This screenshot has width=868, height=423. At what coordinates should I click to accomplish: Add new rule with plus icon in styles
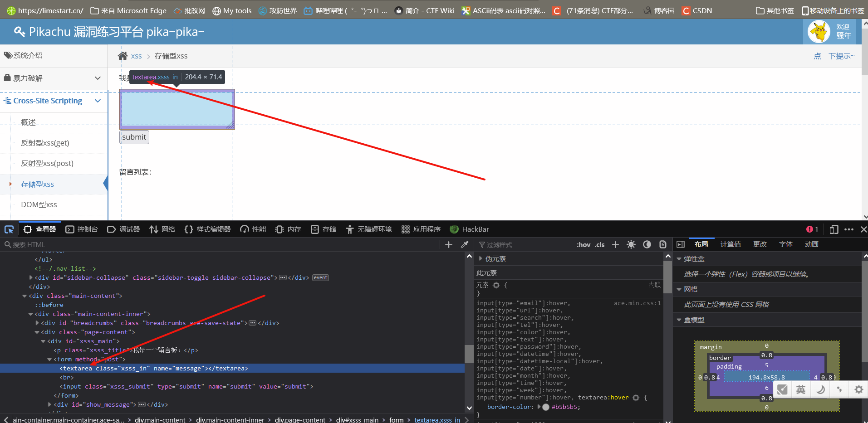pyautogui.click(x=615, y=245)
